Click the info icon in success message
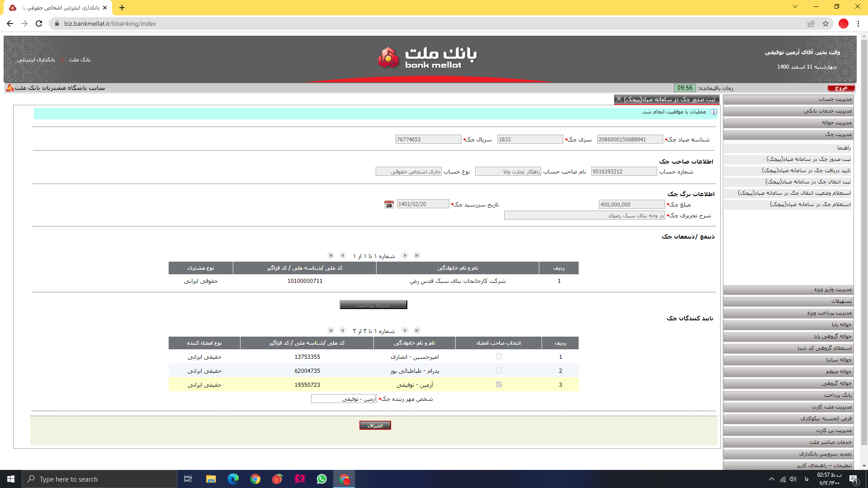868x488 pixels. coord(714,112)
